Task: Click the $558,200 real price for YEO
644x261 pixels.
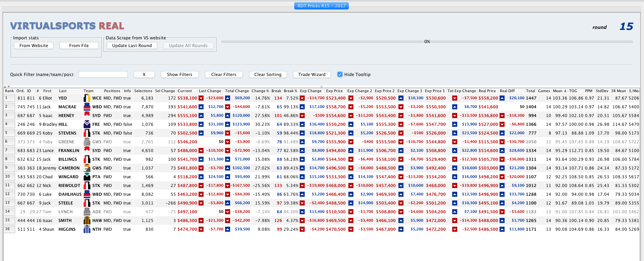Action: click(488, 98)
